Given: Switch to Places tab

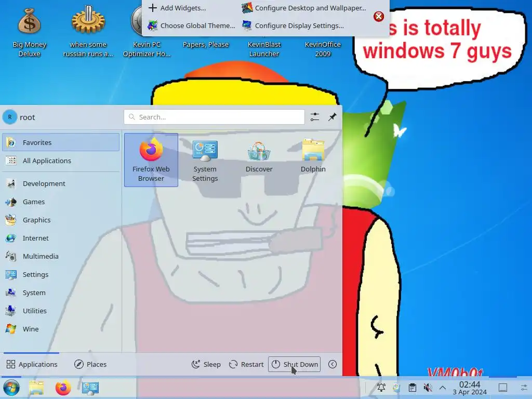Looking at the screenshot, I should point(90,364).
